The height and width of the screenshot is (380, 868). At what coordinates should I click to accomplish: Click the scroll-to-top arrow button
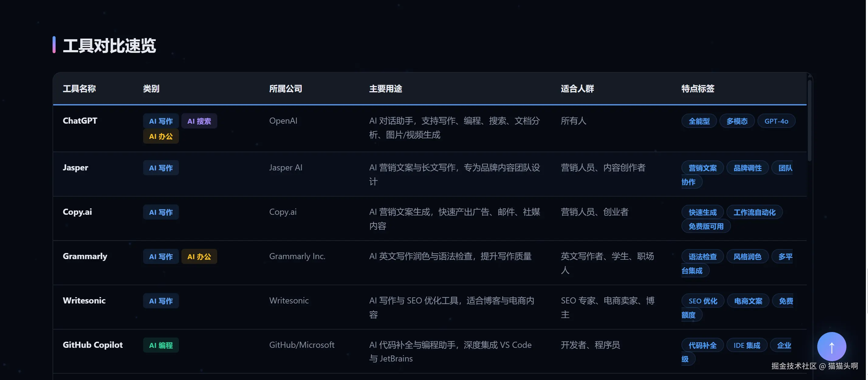point(831,347)
